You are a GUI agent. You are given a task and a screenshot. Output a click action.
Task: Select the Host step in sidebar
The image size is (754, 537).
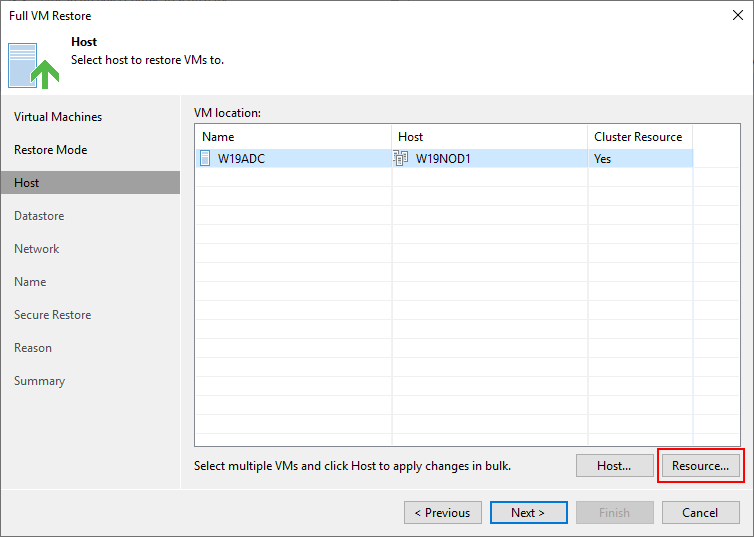[90, 183]
